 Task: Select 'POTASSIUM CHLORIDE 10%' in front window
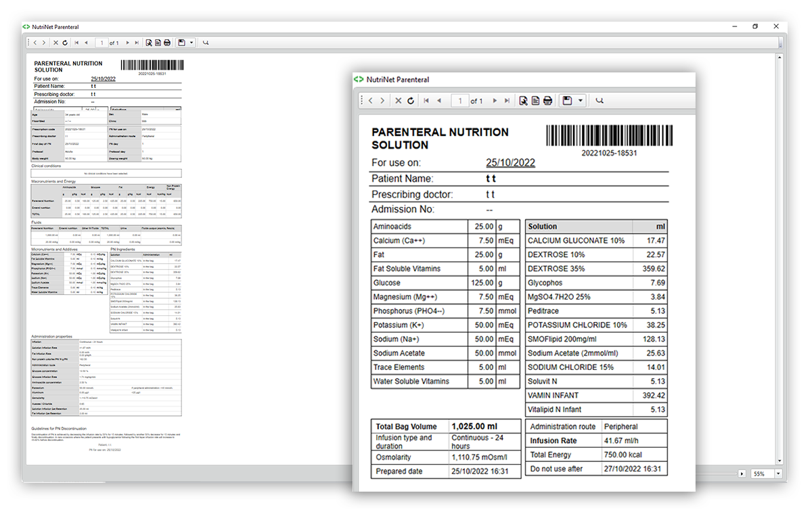[577, 325]
